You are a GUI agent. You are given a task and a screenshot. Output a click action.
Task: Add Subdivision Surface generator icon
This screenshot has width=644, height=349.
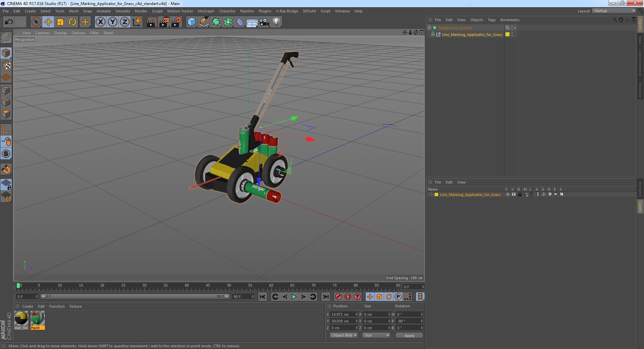216,22
